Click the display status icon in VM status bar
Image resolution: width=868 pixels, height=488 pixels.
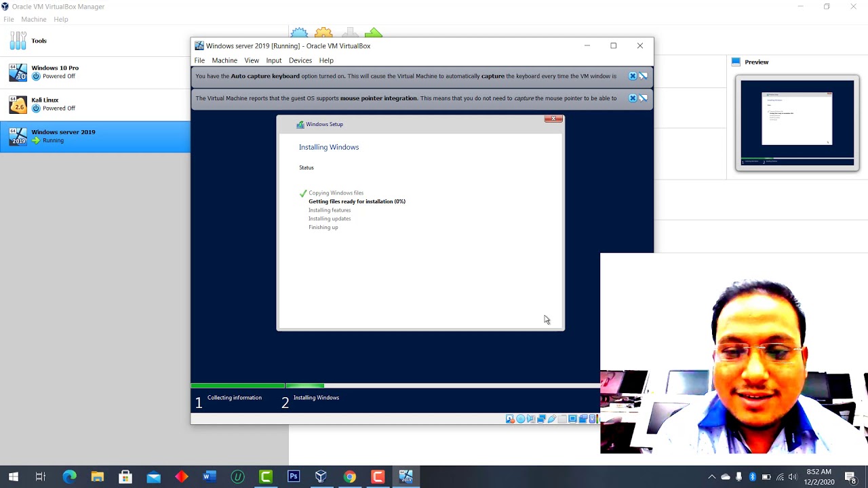pyautogui.click(x=572, y=419)
